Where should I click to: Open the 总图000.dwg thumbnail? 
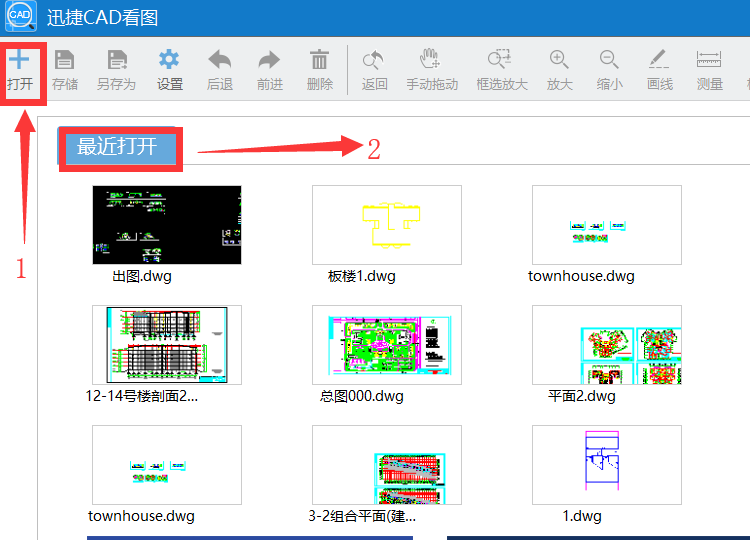387,345
